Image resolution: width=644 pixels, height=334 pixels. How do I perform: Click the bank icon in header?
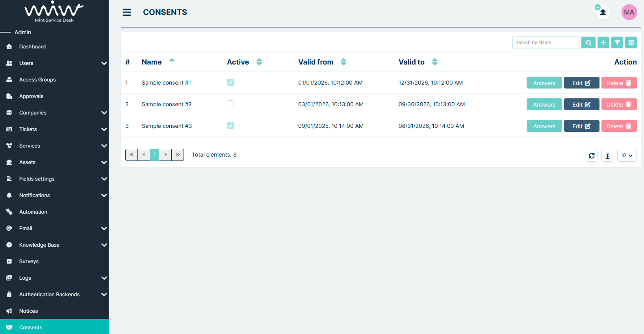tap(603, 12)
